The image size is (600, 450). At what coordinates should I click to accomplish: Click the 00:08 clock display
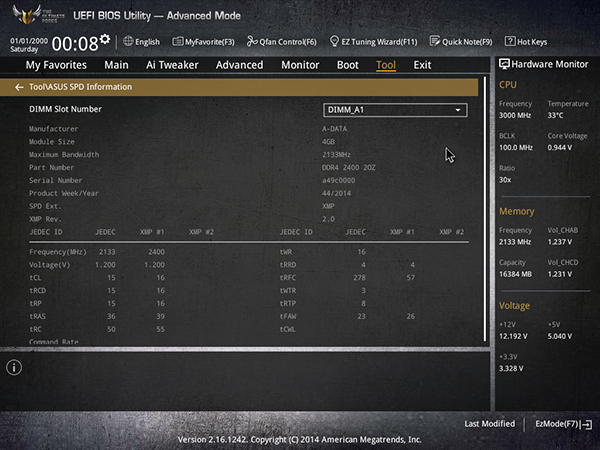coord(75,44)
